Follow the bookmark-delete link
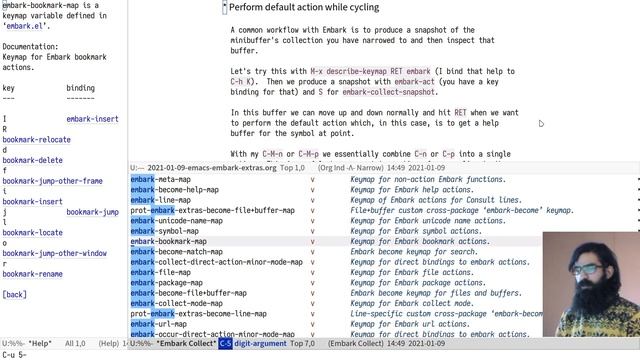The width and height of the screenshot is (640, 360). coord(32,160)
